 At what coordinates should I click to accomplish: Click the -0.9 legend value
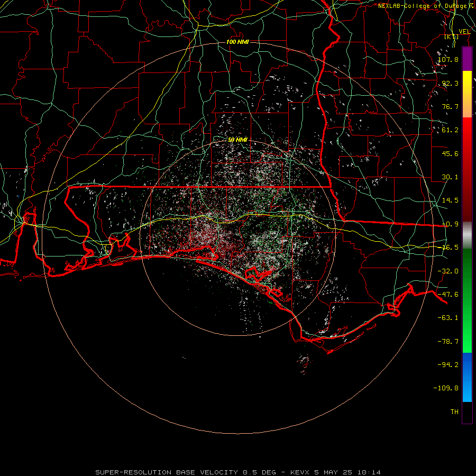[450, 224]
